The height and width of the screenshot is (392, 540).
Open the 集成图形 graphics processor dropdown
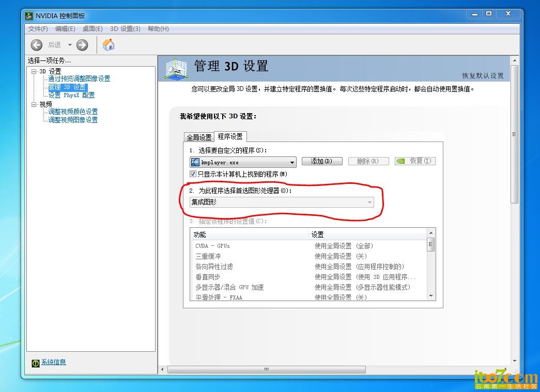tap(282, 202)
